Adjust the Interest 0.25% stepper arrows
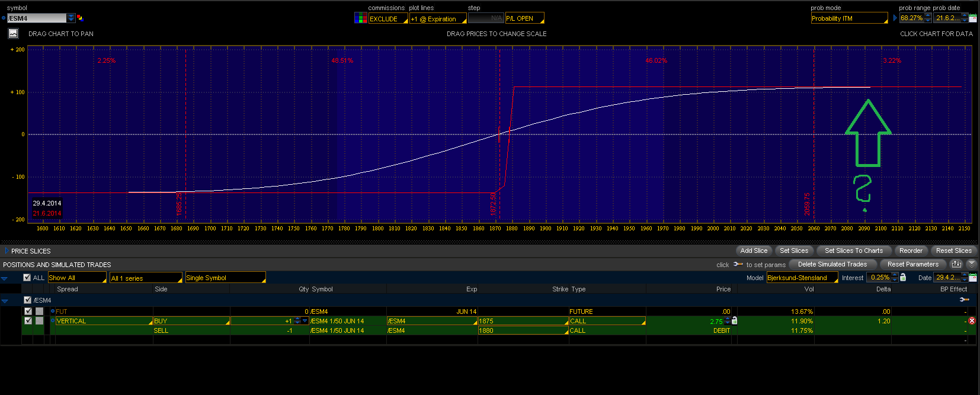Screen dimensions: 980x395 pyautogui.click(x=895, y=277)
